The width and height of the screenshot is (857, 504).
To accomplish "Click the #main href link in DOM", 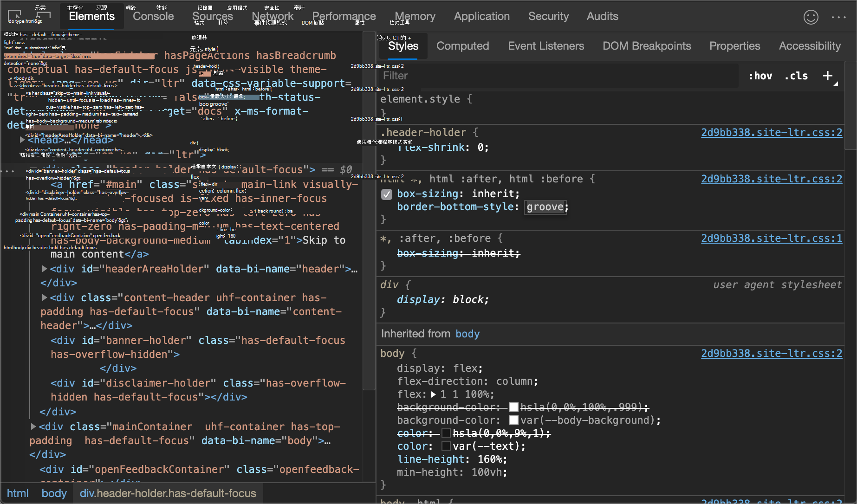I will (121, 185).
